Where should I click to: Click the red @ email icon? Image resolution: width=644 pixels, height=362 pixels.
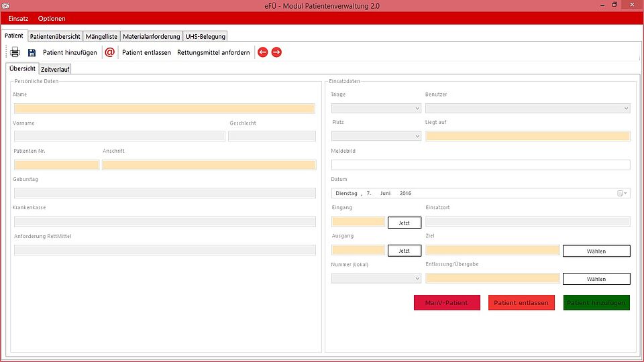point(109,52)
